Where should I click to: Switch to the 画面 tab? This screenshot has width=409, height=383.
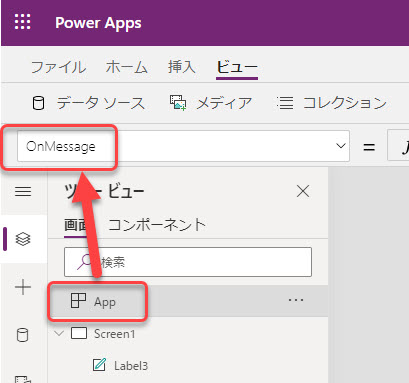75,226
